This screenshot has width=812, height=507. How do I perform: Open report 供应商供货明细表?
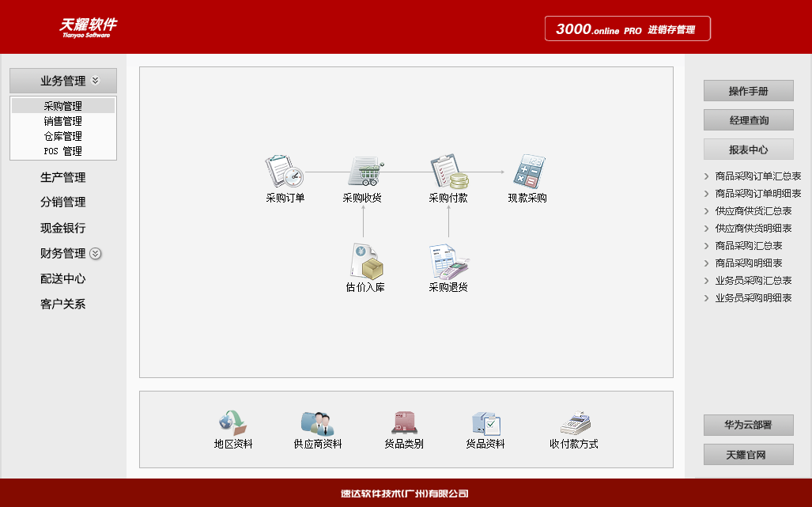(753, 229)
